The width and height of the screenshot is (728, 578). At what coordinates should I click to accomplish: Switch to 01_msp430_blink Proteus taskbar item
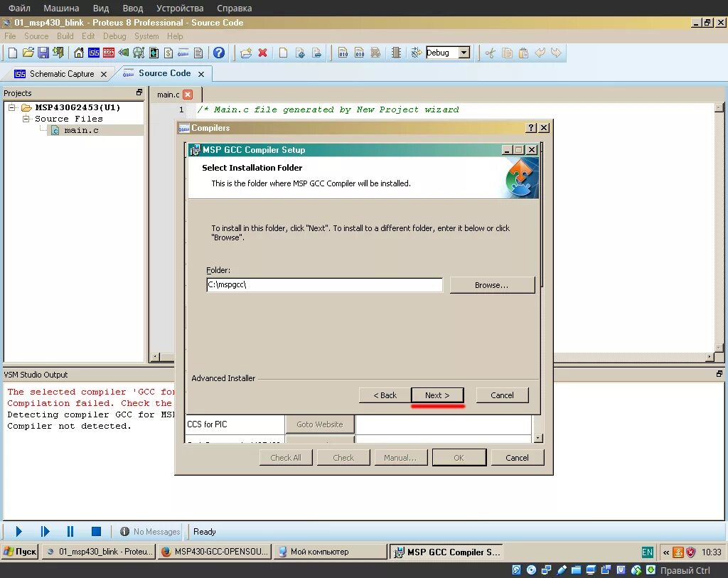coord(100,552)
